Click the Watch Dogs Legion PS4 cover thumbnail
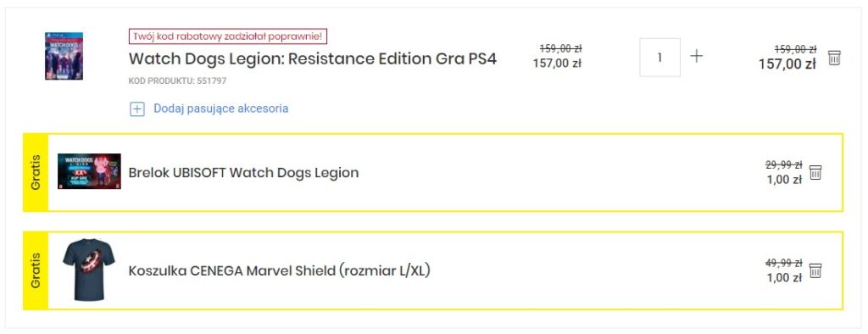This screenshot has height=334, width=868. coord(64,56)
